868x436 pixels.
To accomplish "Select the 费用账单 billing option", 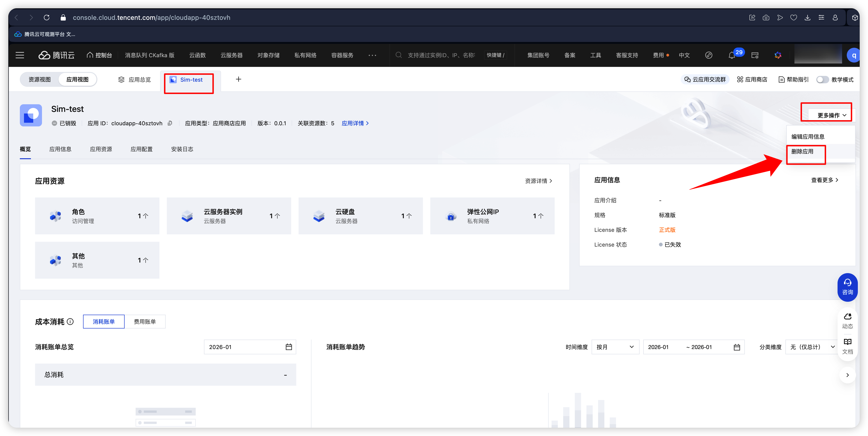I will pyautogui.click(x=145, y=322).
